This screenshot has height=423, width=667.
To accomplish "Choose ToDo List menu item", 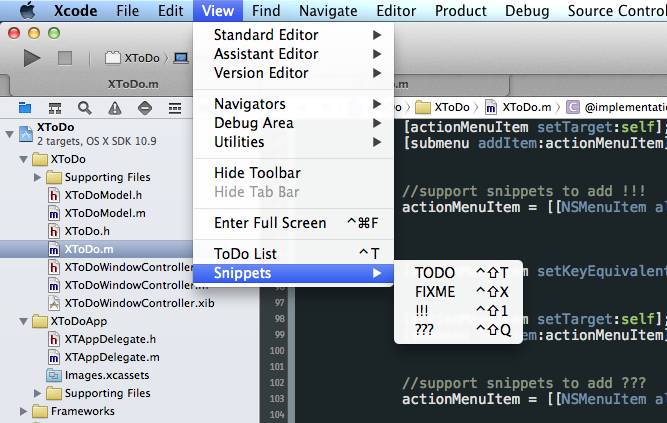I will click(294, 254).
